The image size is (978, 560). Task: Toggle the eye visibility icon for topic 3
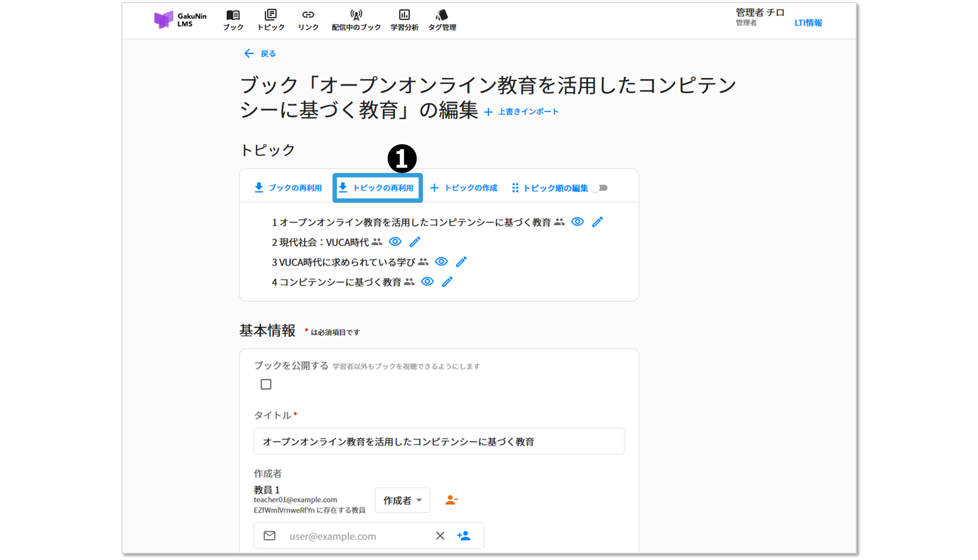coord(441,262)
